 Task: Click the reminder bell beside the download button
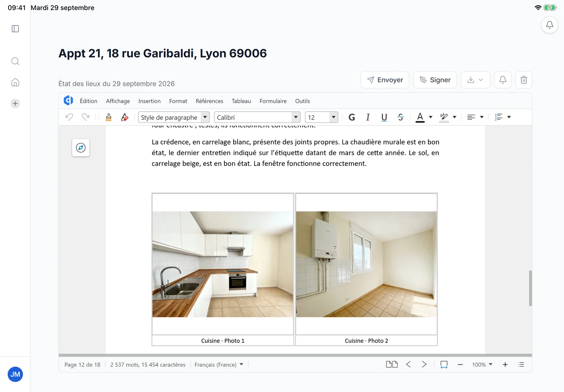503,80
